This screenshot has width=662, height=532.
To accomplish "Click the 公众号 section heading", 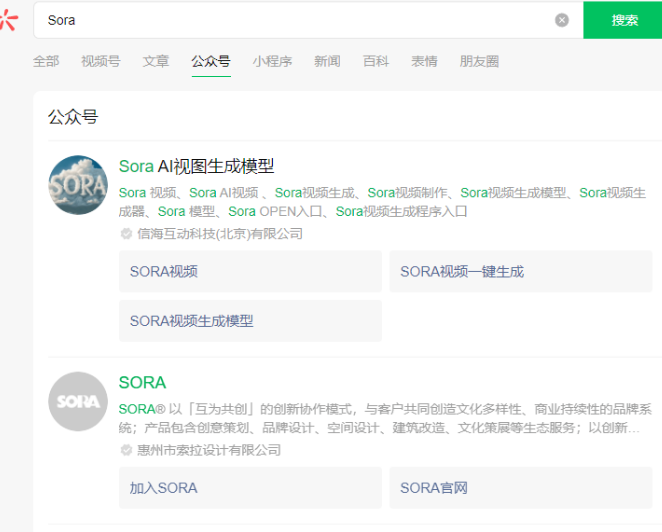I will click(x=73, y=117).
